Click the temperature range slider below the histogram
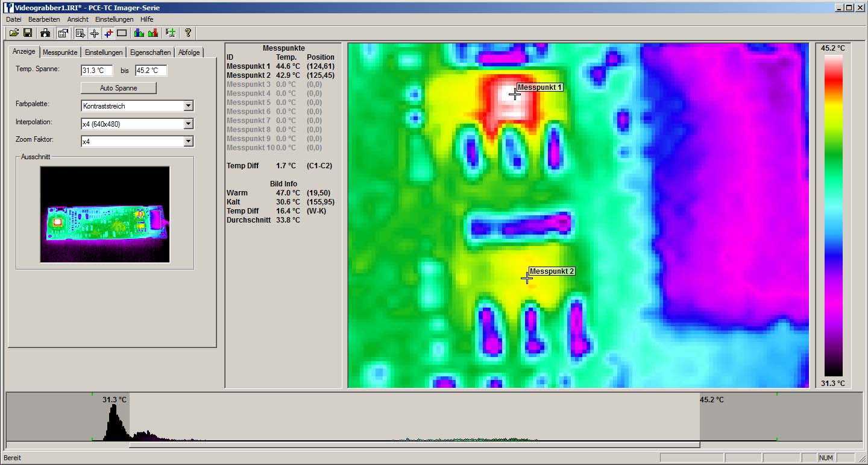868x465 pixels. click(414, 445)
